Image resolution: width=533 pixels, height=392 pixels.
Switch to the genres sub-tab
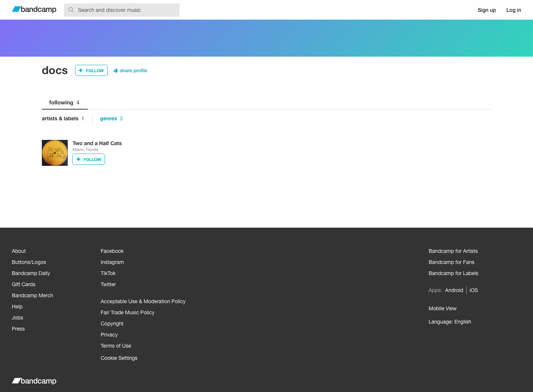111,118
